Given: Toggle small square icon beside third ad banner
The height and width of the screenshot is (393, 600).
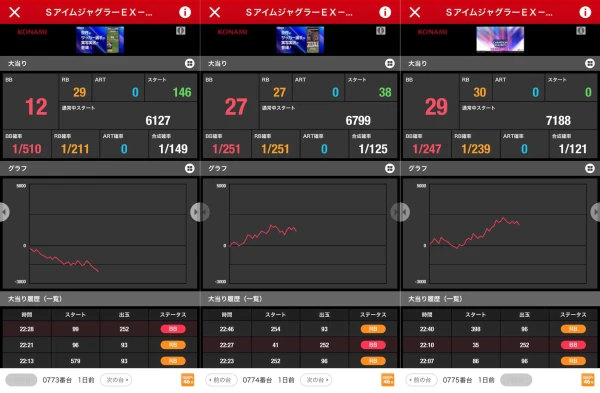Looking at the screenshot, I should [581, 31].
